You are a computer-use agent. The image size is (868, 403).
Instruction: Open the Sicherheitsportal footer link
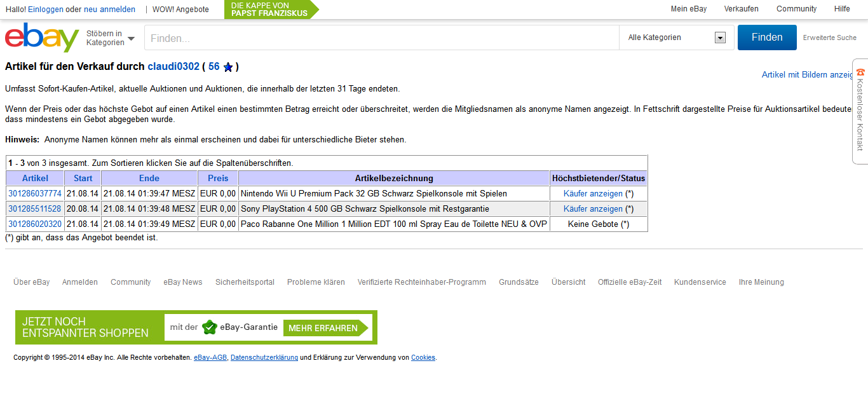click(245, 282)
